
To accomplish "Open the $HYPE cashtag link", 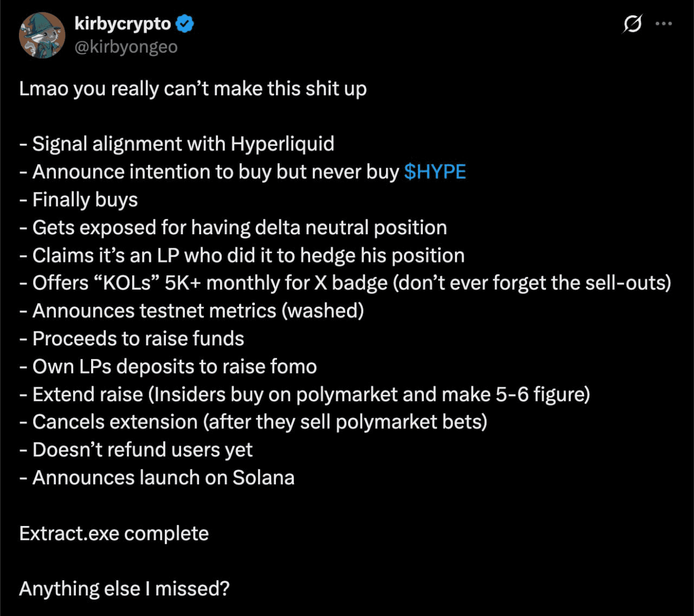I will (435, 172).
